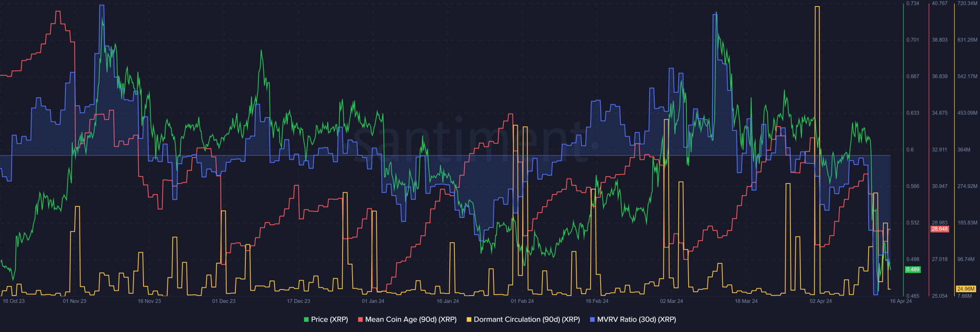The image size is (980, 332).
Task: Click the 17 Dec 23 date label
Action: click(299, 301)
